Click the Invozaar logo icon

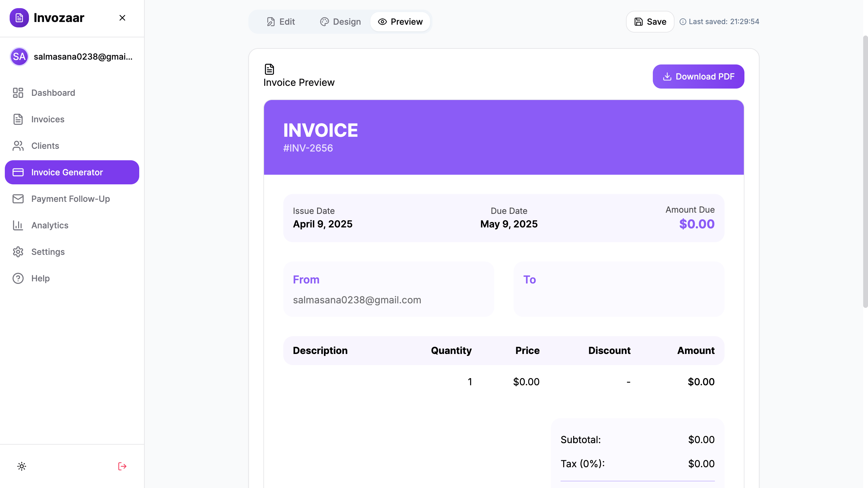(19, 18)
